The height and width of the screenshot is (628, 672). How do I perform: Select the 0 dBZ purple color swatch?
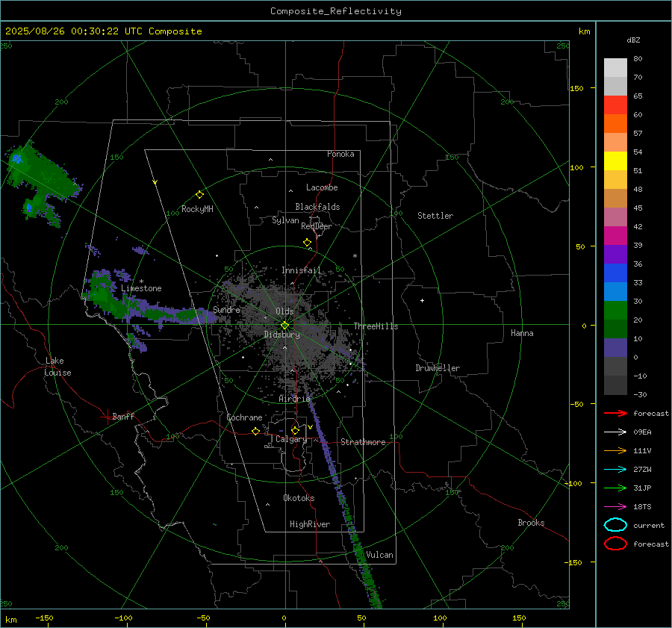615,347
